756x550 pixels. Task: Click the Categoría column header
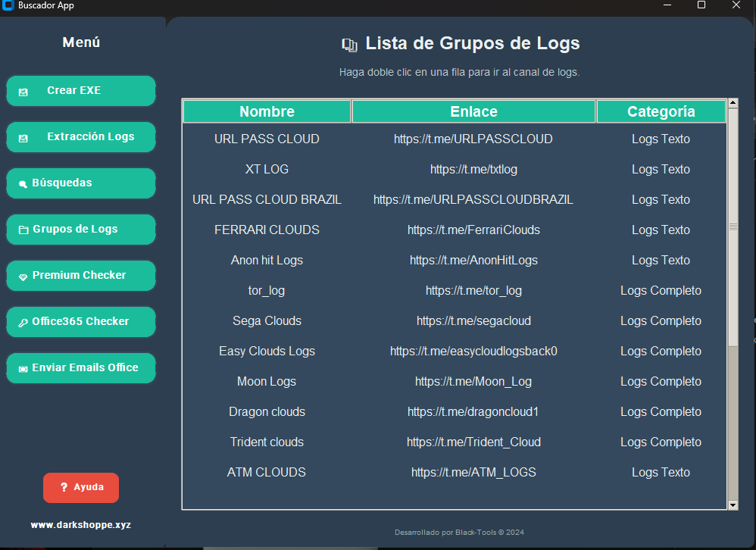click(661, 111)
